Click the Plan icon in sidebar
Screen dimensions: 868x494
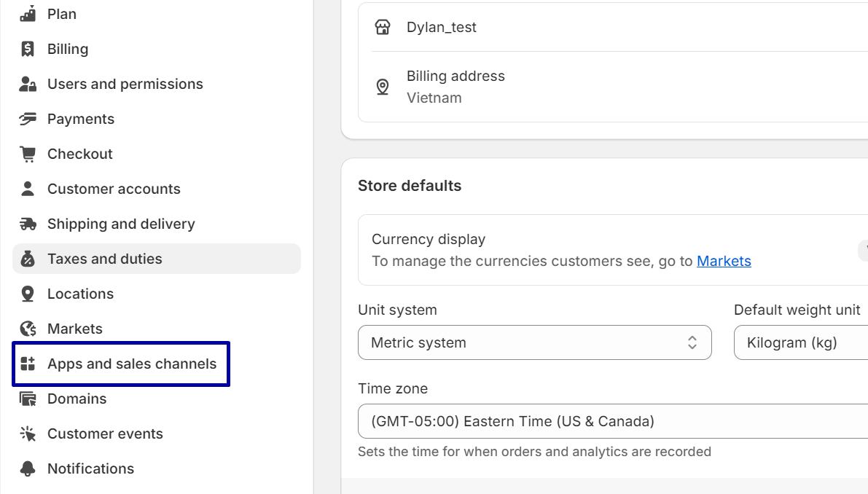(x=28, y=14)
